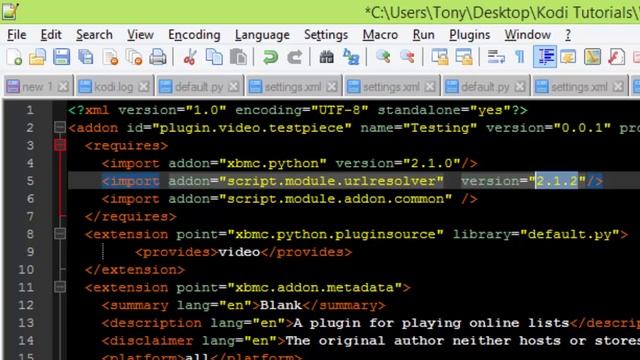Open the File menu
The image size is (640, 360).
pos(17,35)
